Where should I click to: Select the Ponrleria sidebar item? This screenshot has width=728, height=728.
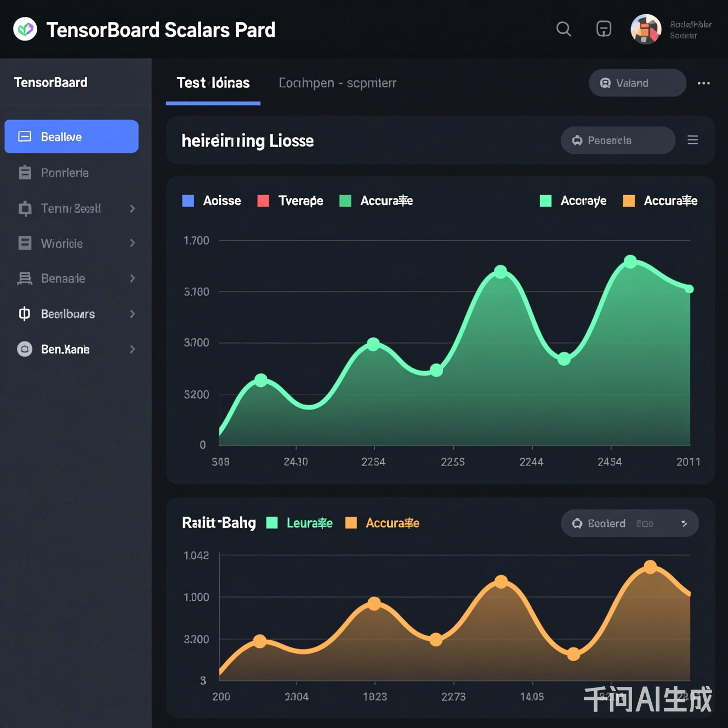click(71, 173)
